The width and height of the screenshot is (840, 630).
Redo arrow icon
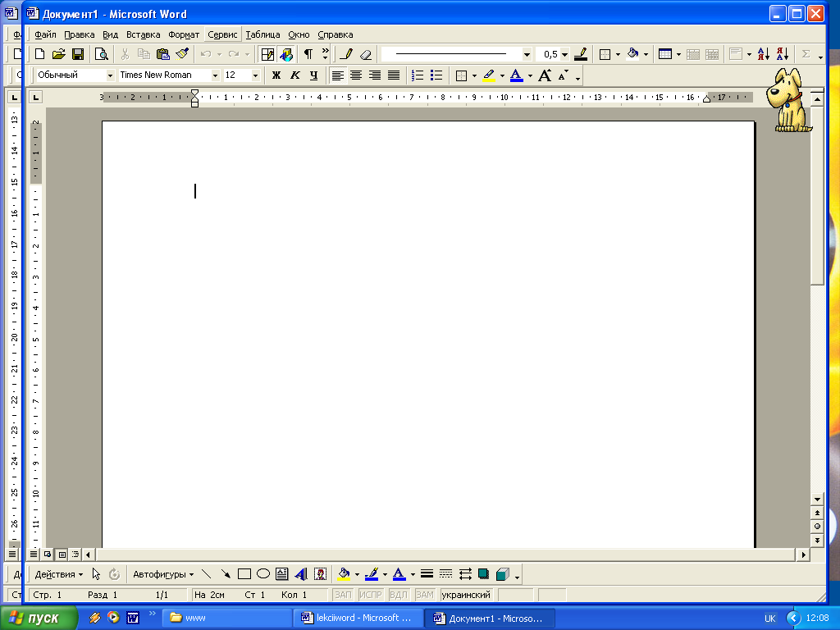click(234, 54)
